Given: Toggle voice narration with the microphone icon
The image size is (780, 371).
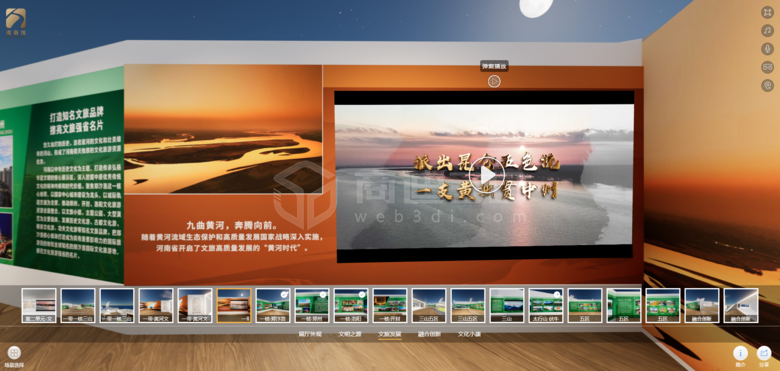Looking at the screenshot, I should [767, 49].
